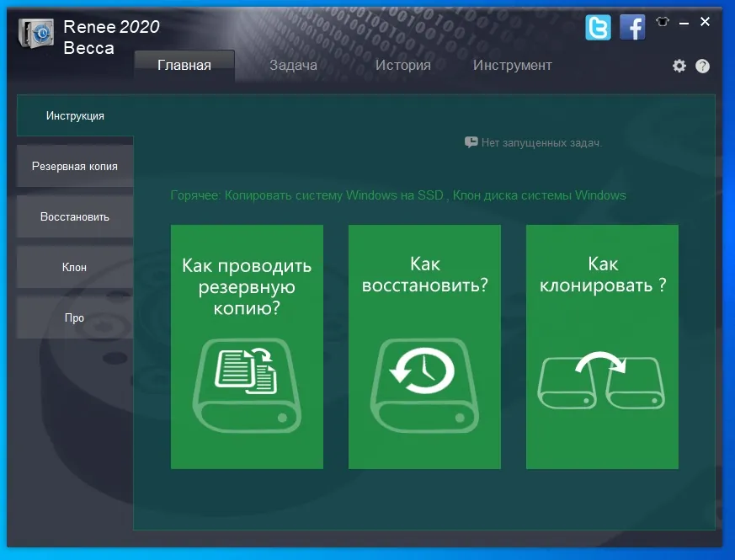The image size is (735, 560).
Task: Open the Клон sidebar section
Action: (x=75, y=267)
